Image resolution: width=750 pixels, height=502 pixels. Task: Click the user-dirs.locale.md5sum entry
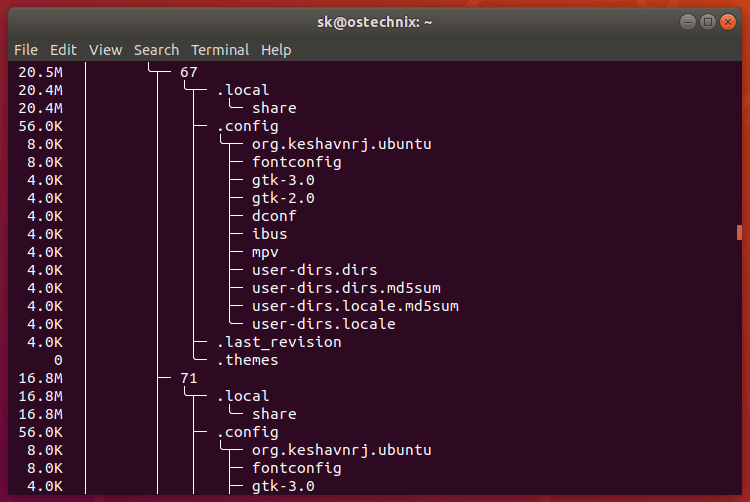[x=355, y=306]
